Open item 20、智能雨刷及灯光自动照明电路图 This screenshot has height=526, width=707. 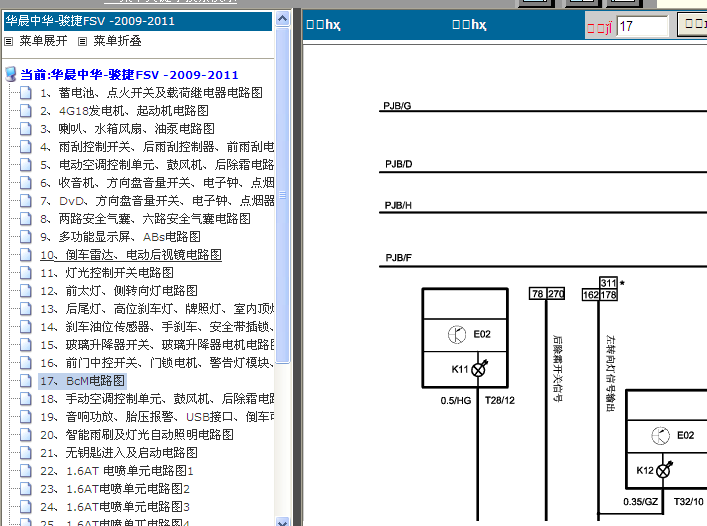[137, 435]
